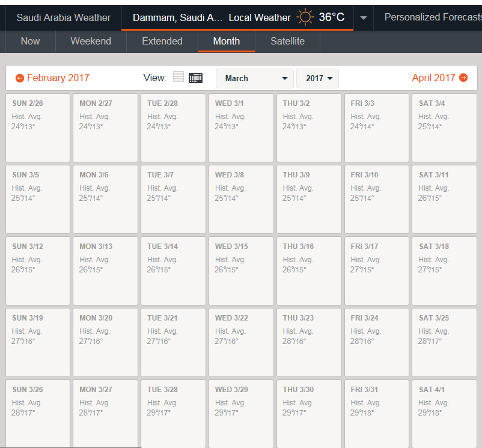Switch to calendar grid view icon
482x448 pixels.
[x=195, y=78]
